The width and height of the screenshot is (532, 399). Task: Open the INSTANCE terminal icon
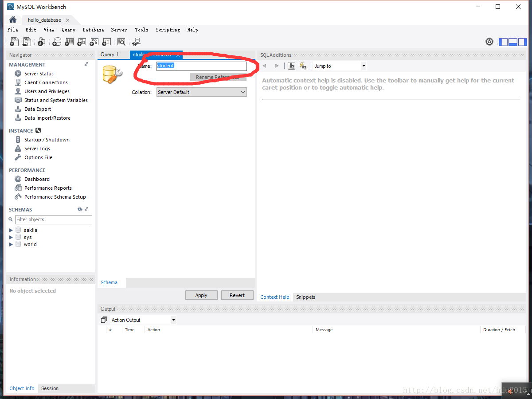pyautogui.click(x=38, y=130)
